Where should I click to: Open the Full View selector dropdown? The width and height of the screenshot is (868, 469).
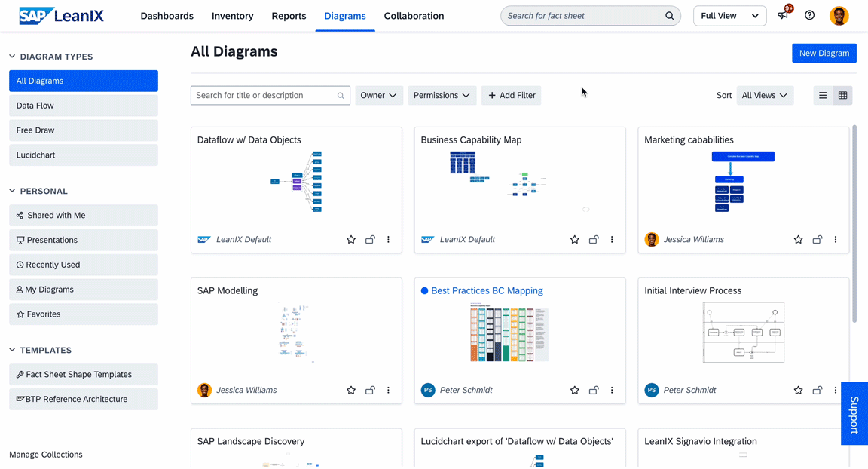[729, 16]
